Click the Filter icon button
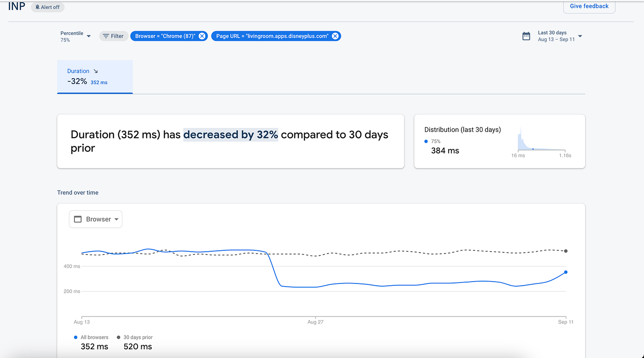This screenshot has width=644, height=358. (113, 36)
